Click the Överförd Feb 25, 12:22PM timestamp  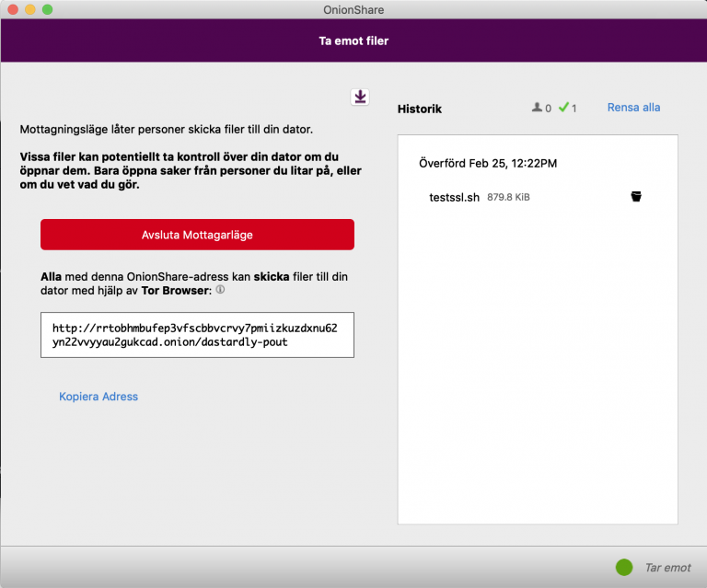(x=487, y=163)
